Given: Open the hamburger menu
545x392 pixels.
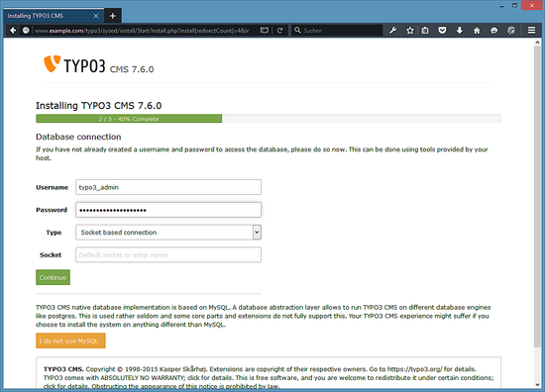Looking at the screenshot, I should tap(531, 31).
